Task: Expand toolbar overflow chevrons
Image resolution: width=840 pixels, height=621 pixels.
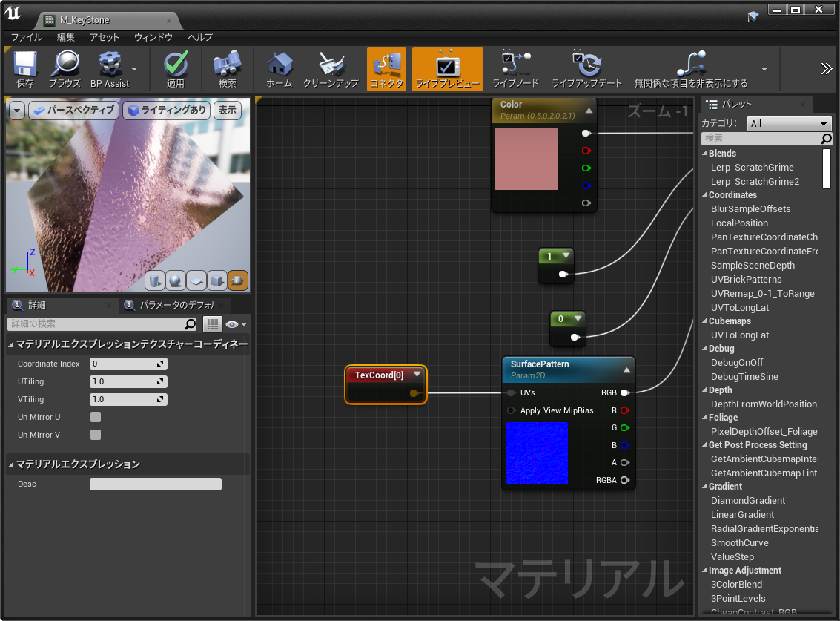Action: click(x=827, y=69)
